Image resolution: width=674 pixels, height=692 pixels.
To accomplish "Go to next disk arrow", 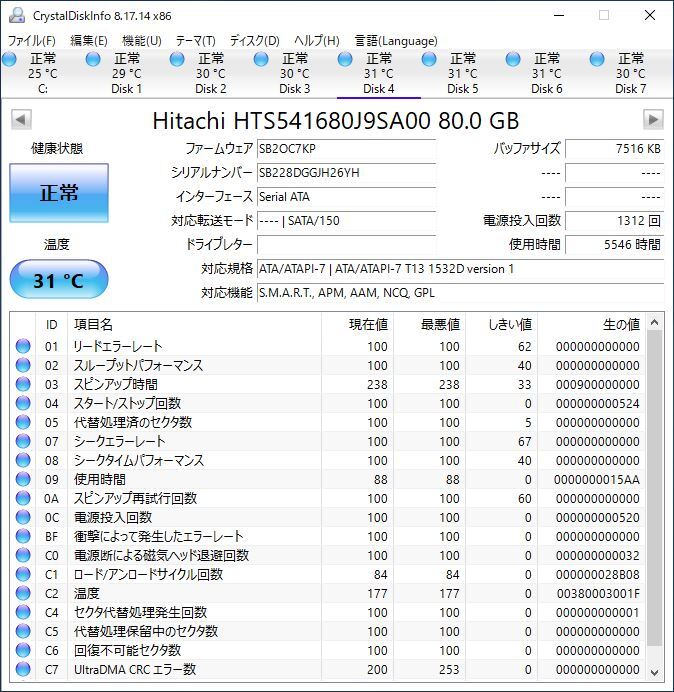I will (653, 120).
